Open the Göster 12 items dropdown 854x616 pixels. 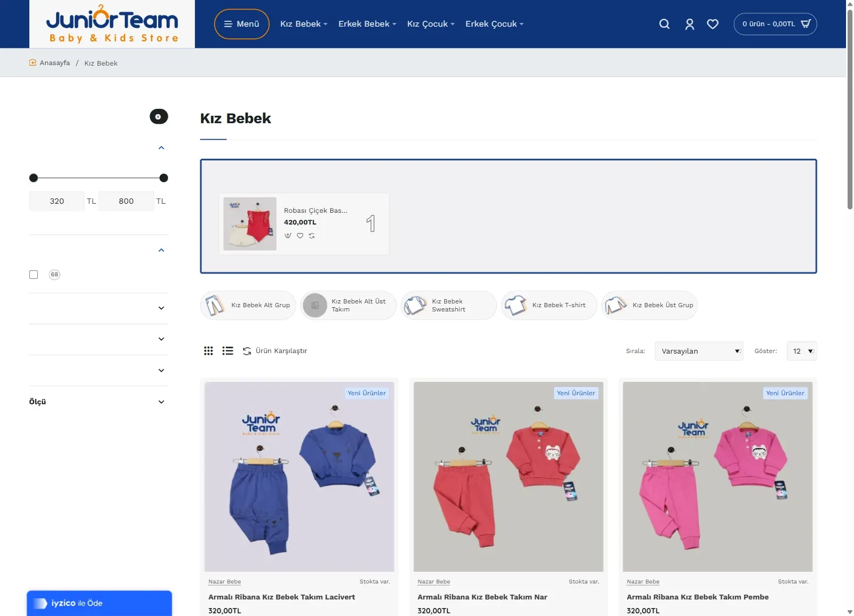pyautogui.click(x=802, y=351)
